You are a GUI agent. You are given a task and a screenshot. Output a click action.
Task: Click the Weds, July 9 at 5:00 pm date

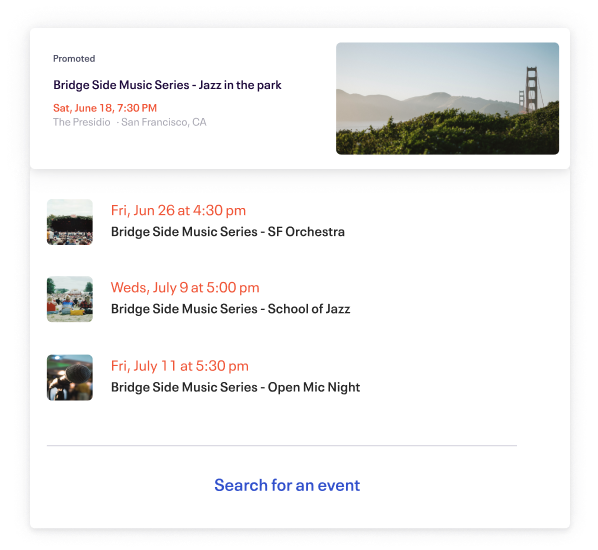coord(185,287)
